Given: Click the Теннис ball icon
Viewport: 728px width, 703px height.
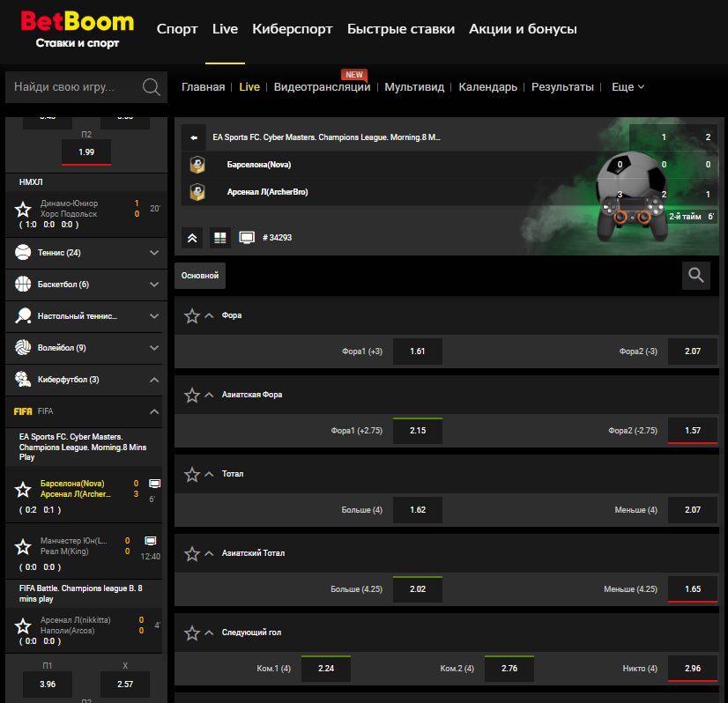Looking at the screenshot, I should [23, 253].
